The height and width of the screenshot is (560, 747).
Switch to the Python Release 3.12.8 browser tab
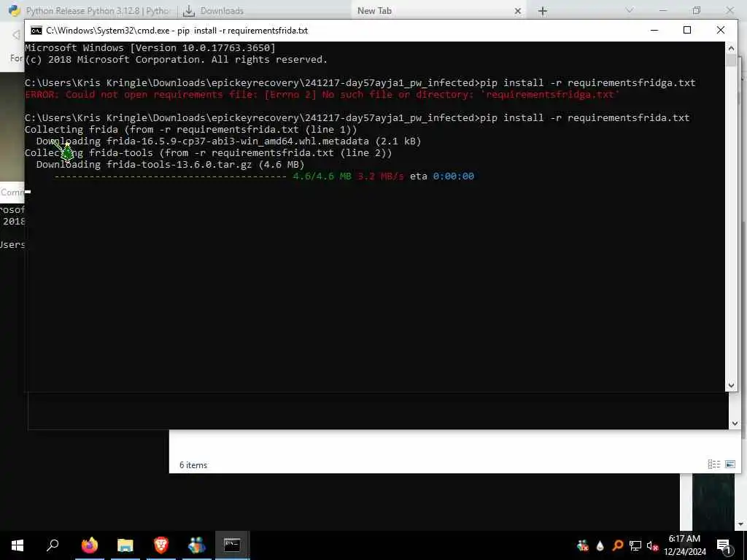pos(89,10)
